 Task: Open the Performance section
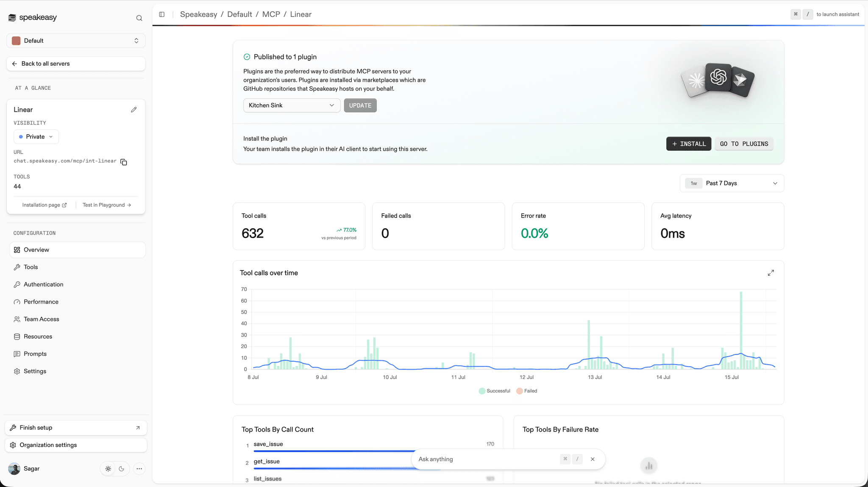coord(78,302)
